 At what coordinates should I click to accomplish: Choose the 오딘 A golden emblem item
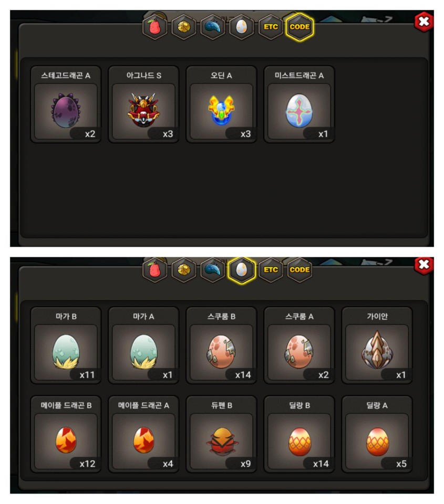click(x=221, y=104)
